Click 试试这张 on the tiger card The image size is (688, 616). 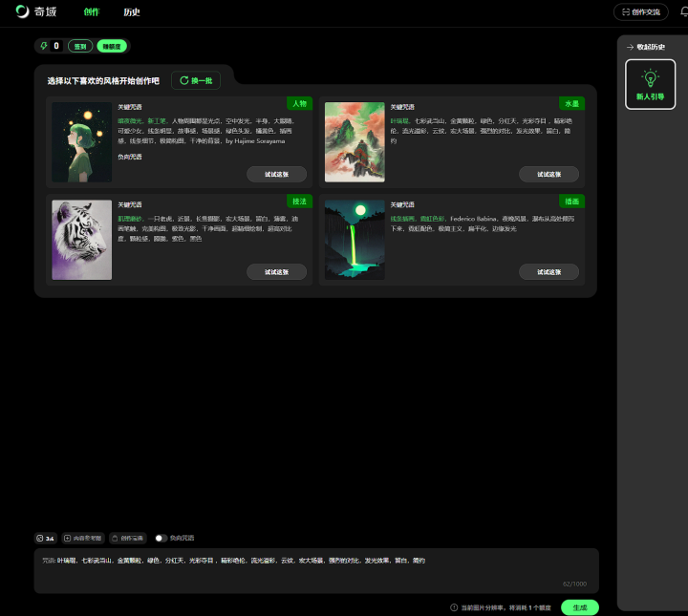pos(276,272)
